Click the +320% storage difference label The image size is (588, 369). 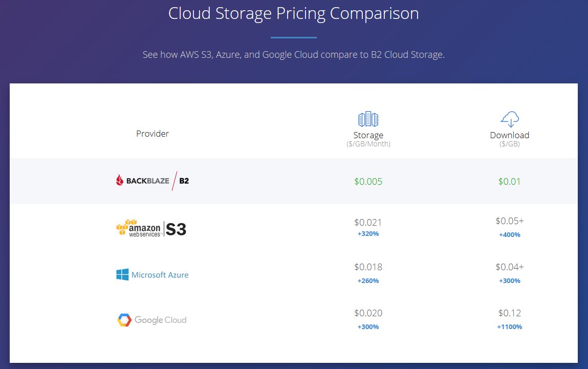click(368, 234)
